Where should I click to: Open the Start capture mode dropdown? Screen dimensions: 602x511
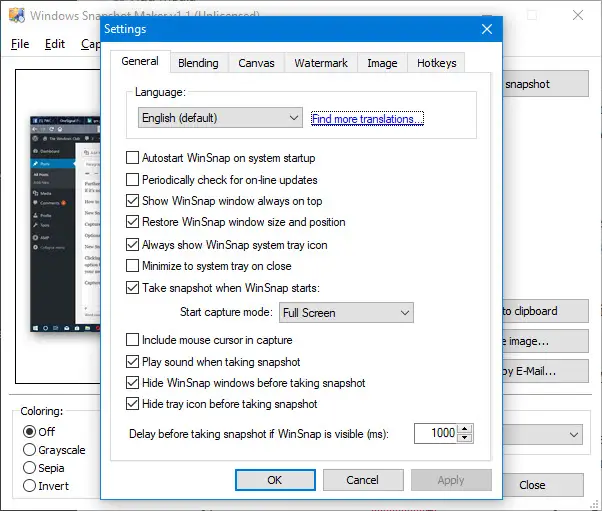click(346, 313)
